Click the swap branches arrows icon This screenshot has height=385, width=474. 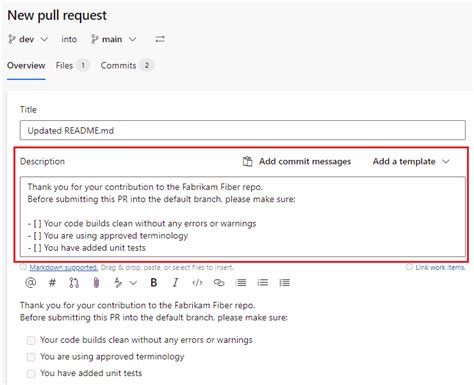pos(160,39)
